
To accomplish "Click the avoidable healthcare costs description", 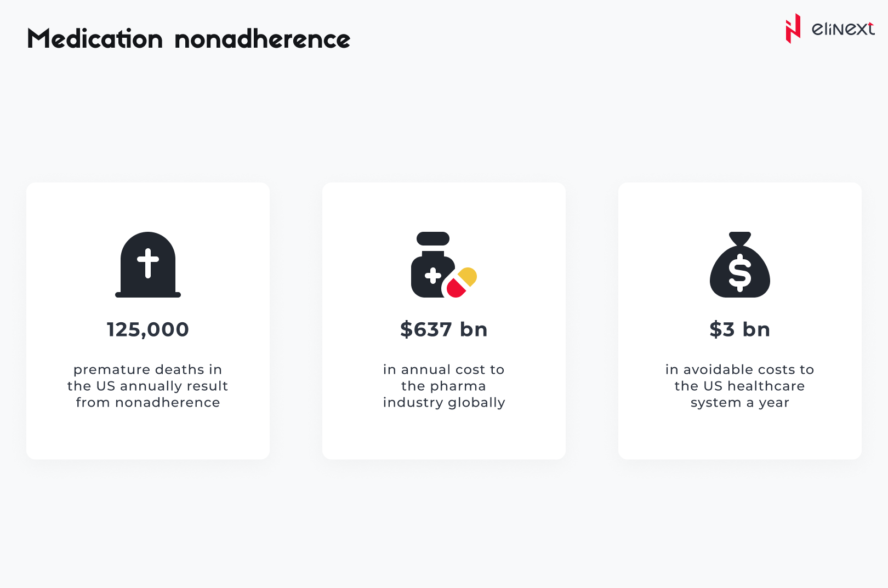I will tap(740, 386).
